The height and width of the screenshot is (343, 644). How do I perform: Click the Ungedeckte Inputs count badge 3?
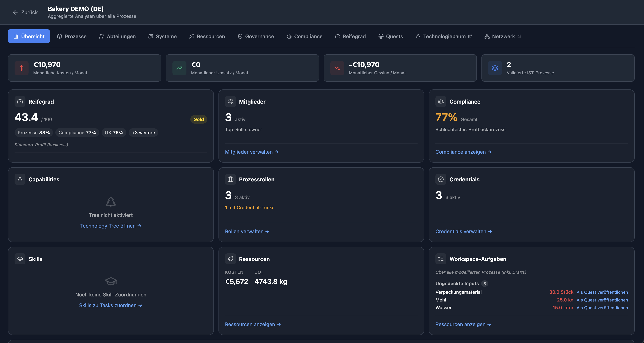[x=485, y=284]
